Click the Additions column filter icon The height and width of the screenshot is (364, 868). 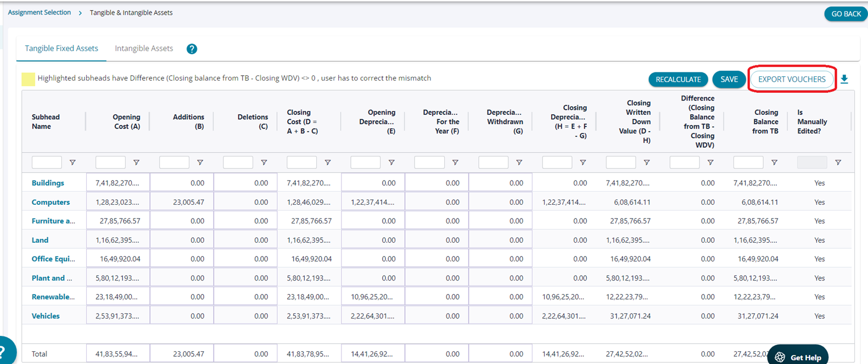click(200, 163)
